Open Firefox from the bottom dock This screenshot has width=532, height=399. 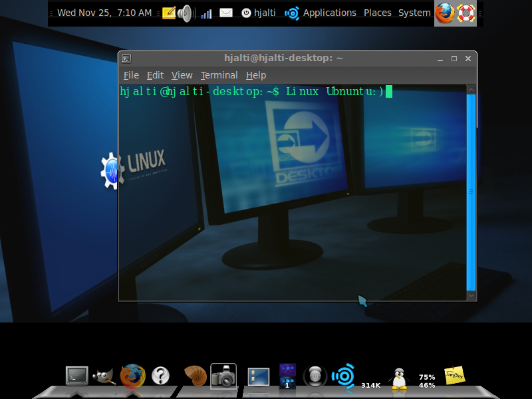[132, 376]
